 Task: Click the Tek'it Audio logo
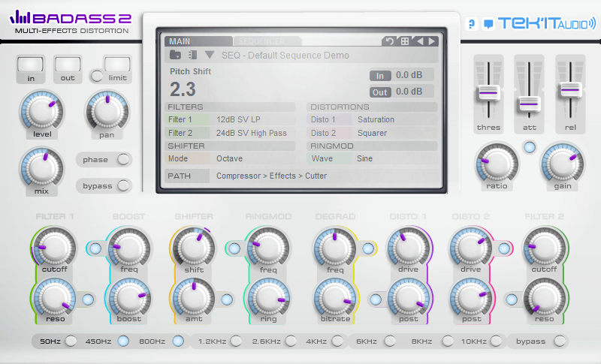[x=547, y=24]
